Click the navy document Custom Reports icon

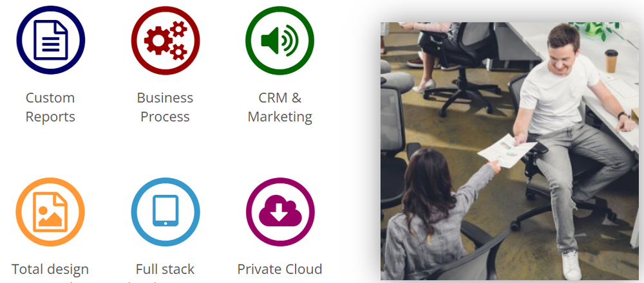pyautogui.click(x=50, y=40)
